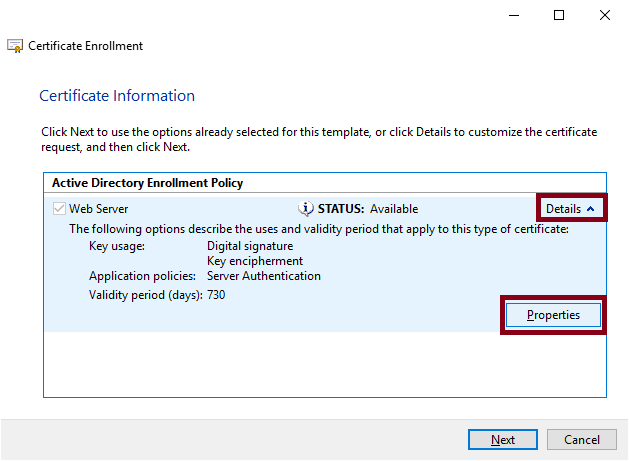
Task: Collapse the Details section
Action: (x=571, y=209)
